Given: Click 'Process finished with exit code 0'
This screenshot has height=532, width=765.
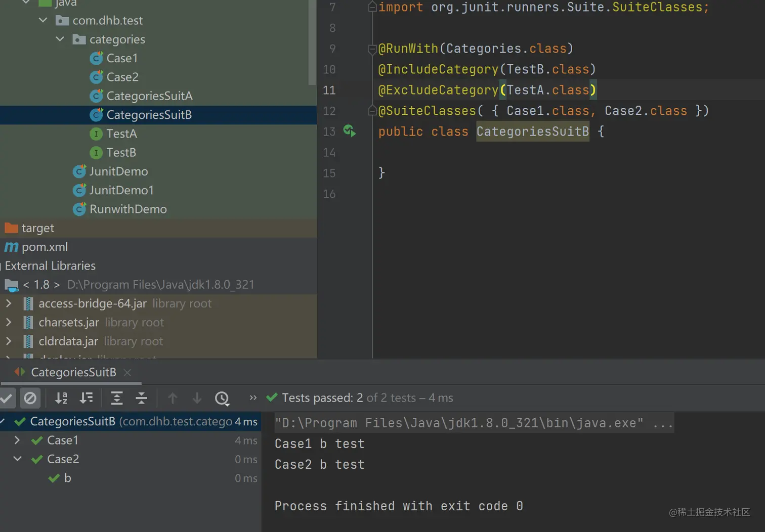Looking at the screenshot, I should point(399,506).
